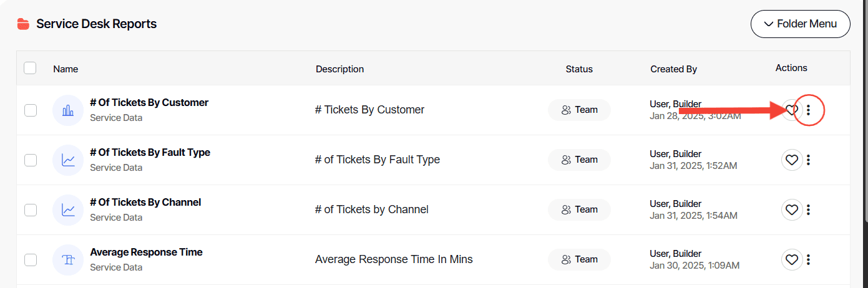The width and height of the screenshot is (868, 288).
Task: Click the Name column header
Action: point(66,69)
